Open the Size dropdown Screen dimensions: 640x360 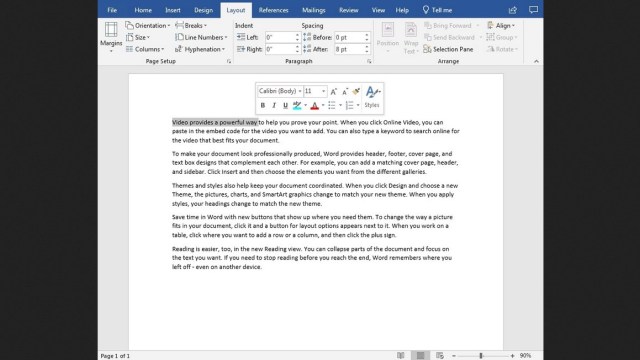point(138,37)
